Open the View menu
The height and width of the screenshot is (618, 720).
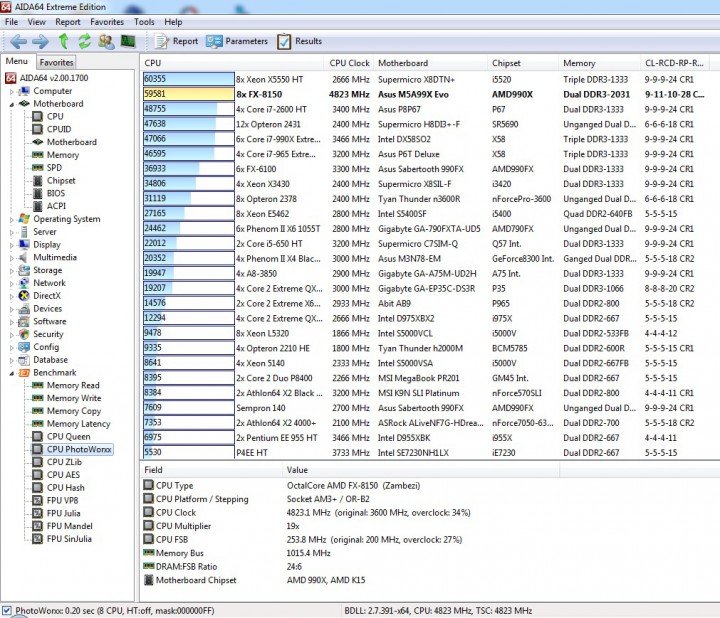point(36,22)
